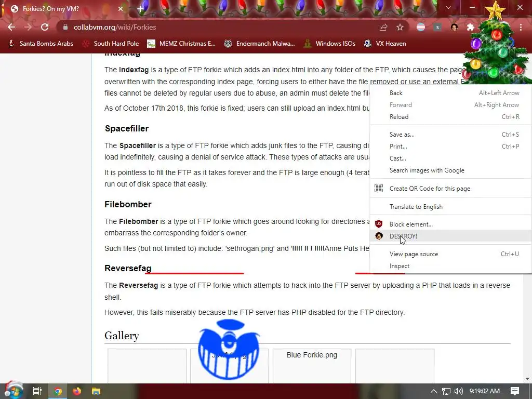Launch Firefox from the taskbar
Image resolution: width=532 pixels, height=399 pixels.
pos(77,391)
